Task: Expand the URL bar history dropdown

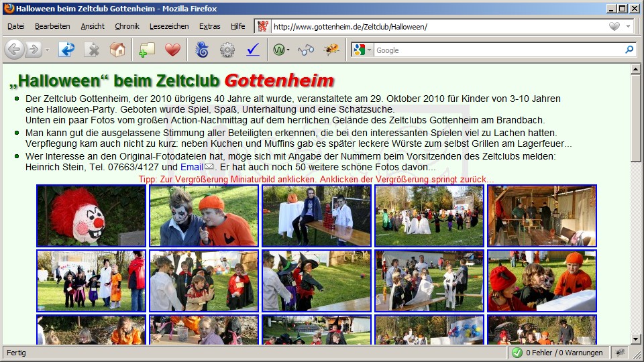Action: pyautogui.click(x=629, y=27)
